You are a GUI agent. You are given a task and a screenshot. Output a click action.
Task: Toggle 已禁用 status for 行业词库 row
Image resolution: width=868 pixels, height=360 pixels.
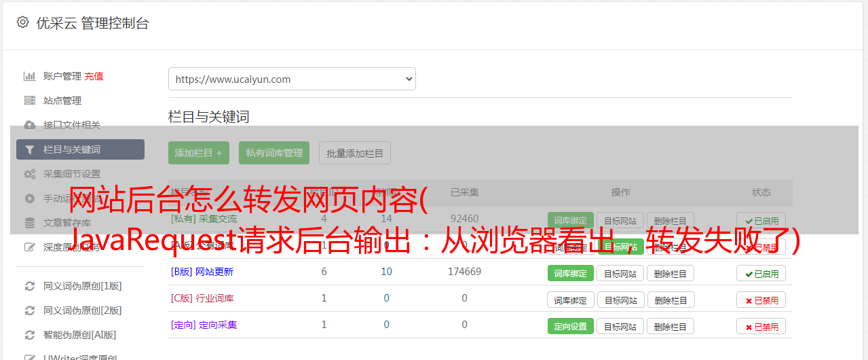(761, 300)
